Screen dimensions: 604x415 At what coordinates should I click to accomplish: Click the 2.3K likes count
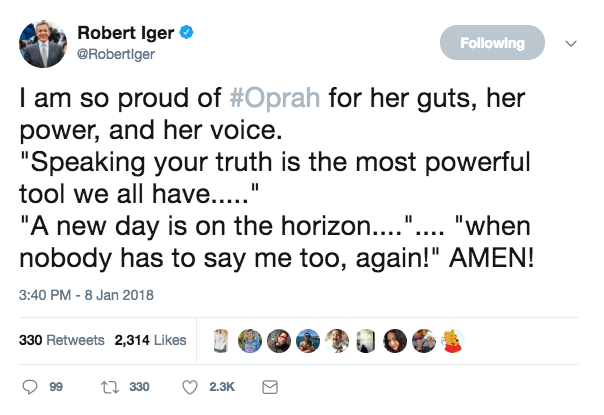221,386
